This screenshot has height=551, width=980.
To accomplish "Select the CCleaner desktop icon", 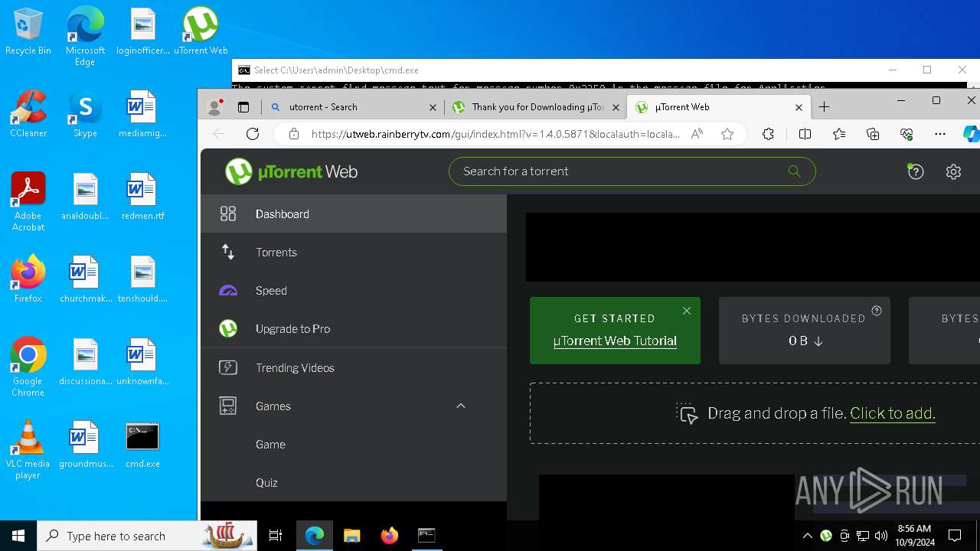I will click(28, 114).
